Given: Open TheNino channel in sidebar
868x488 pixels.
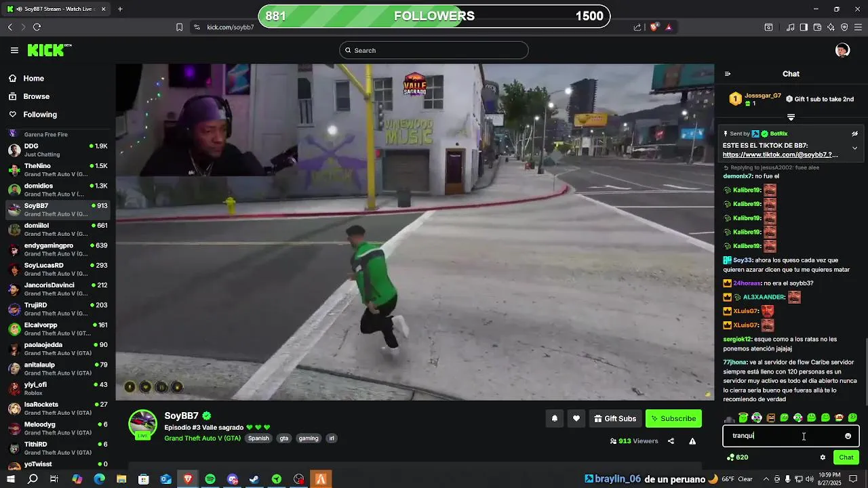Looking at the screenshot, I should tap(58, 169).
